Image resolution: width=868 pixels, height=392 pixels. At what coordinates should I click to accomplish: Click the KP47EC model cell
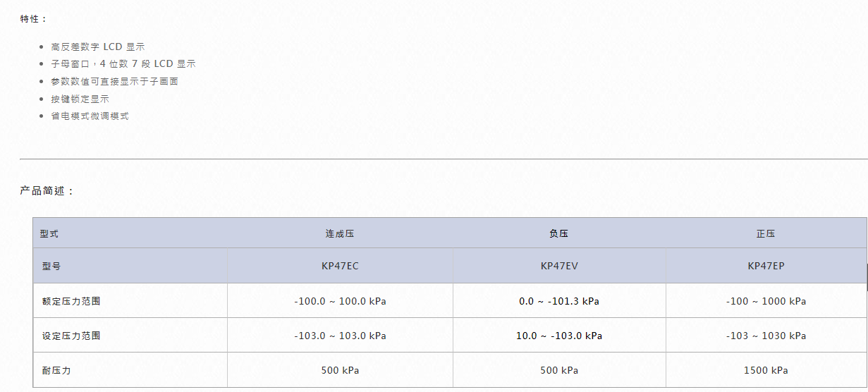point(340,266)
